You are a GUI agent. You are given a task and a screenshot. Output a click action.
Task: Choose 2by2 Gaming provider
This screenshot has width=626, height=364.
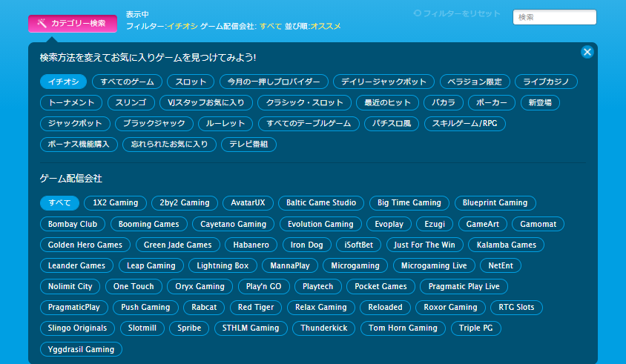click(185, 202)
